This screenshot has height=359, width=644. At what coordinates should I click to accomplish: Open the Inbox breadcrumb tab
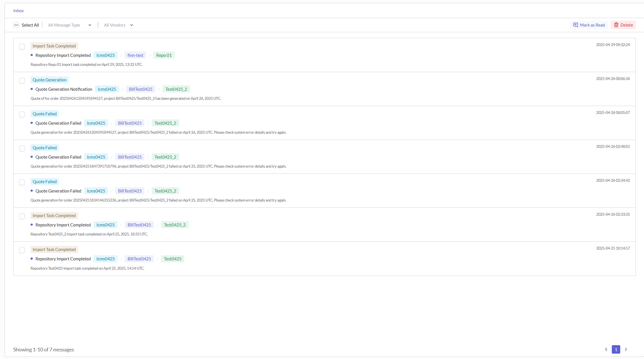tap(18, 10)
